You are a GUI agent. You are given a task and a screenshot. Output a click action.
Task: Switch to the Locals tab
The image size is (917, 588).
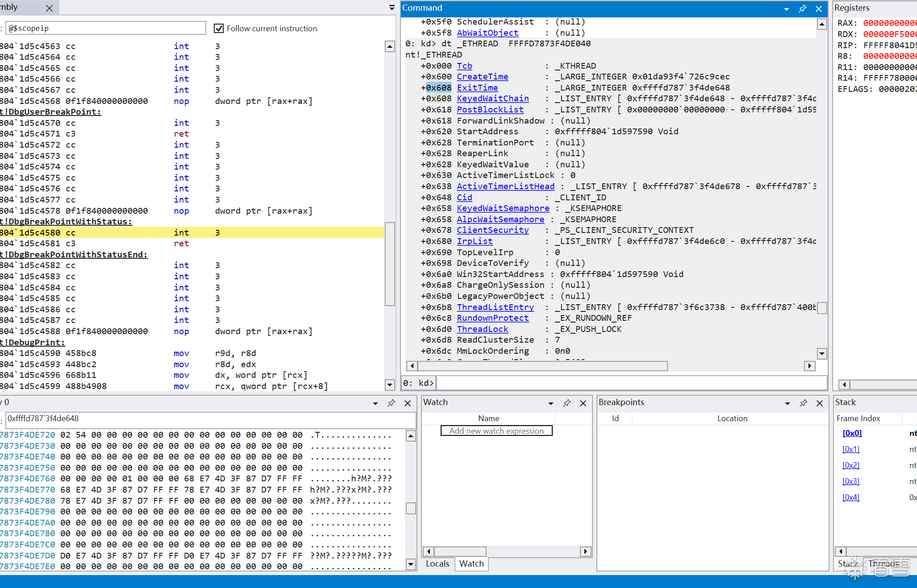point(437,563)
